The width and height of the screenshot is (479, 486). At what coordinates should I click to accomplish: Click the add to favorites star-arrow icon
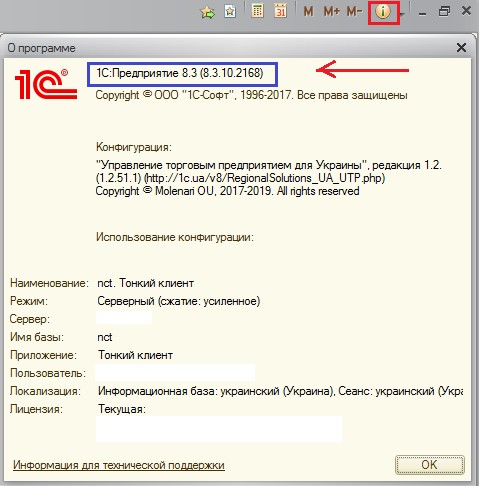pos(208,12)
